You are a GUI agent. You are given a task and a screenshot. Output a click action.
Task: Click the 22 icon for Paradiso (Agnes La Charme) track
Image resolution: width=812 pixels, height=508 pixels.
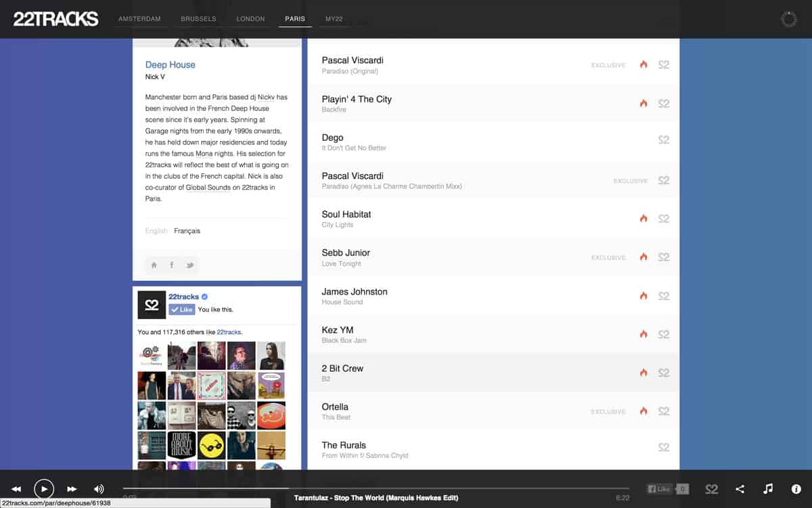(664, 181)
